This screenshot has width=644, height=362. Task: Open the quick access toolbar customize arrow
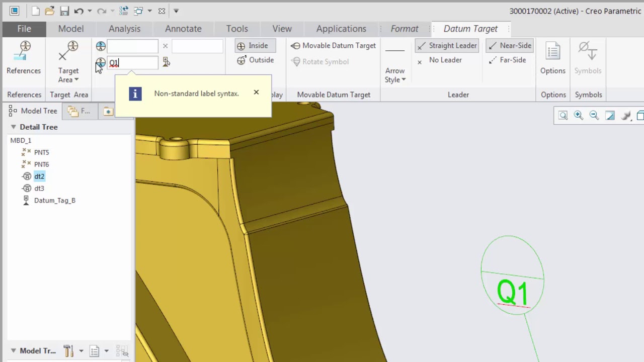tap(176, 11)
